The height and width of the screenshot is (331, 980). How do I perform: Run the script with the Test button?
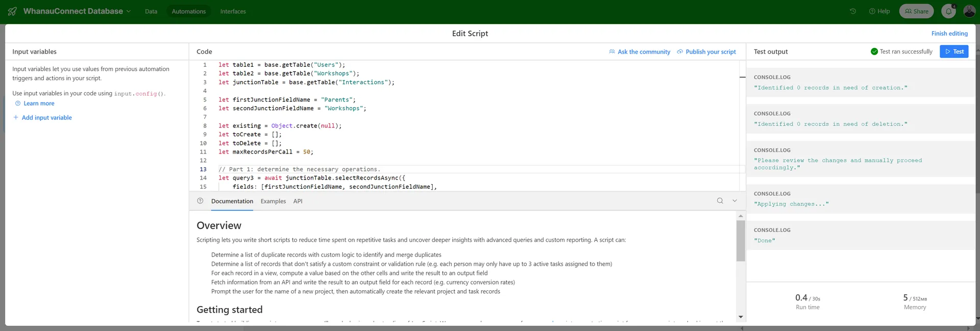pyautogui.click(x=954, y=52)
